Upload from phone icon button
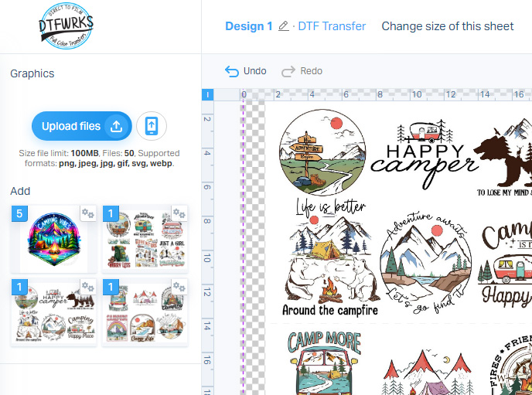Image resolution: width=532 pixels, height=395 pixels. click(x=152, y=126)
